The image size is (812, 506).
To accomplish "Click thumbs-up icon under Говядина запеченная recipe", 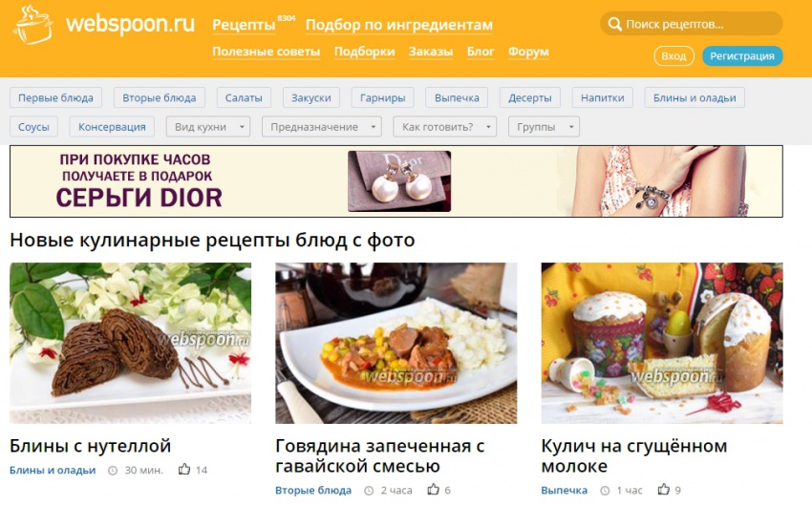I will (x=433, y=490).
